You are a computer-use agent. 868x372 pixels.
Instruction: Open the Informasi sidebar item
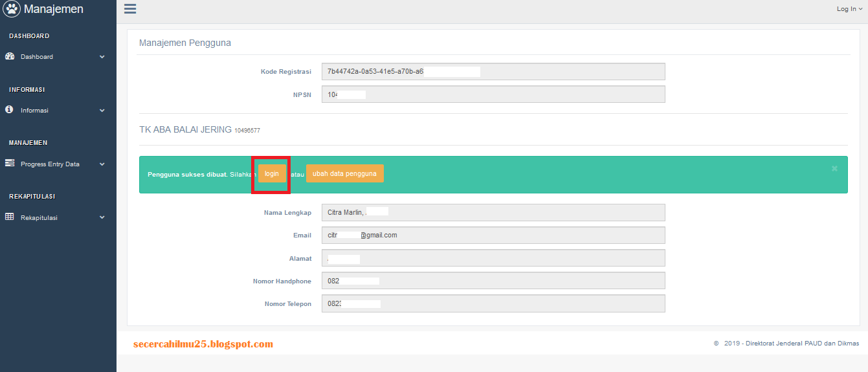58,111
